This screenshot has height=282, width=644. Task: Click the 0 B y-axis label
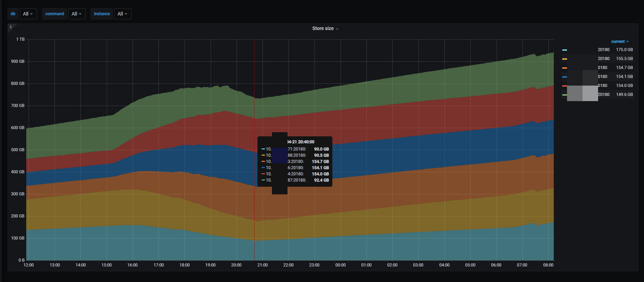pos(21,260)
